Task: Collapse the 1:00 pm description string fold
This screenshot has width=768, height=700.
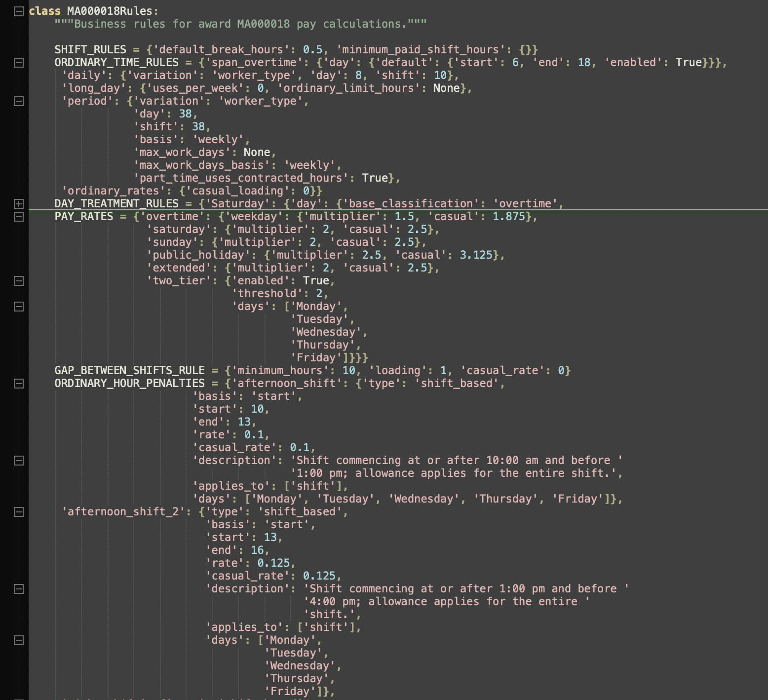Action: click(18, 589)
